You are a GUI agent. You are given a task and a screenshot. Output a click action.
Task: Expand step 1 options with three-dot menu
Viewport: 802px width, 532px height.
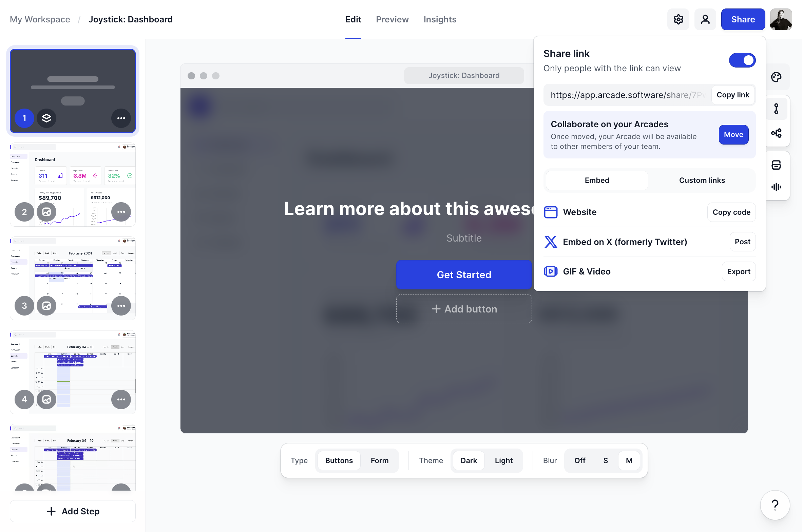(121, 117)
